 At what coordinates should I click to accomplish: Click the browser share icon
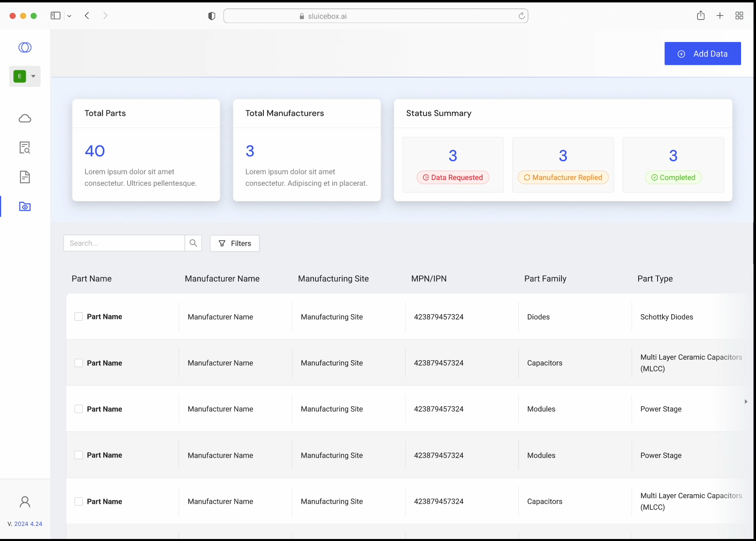tap(701, 16)
